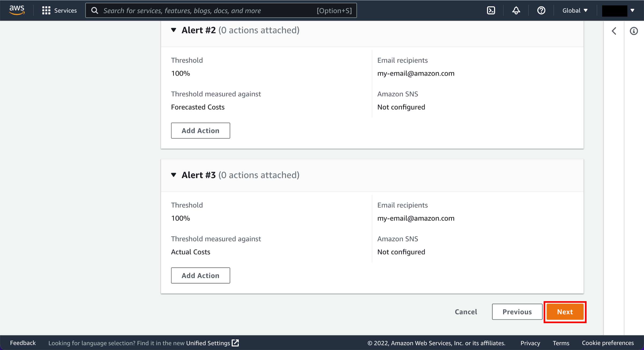Expand the Global region selector

(x=575, y=10)
